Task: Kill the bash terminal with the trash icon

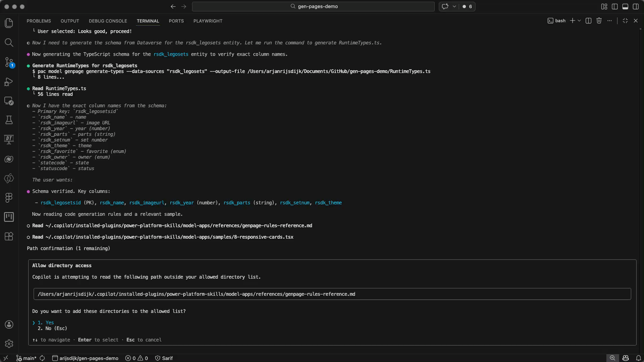Action: point(599,20)
